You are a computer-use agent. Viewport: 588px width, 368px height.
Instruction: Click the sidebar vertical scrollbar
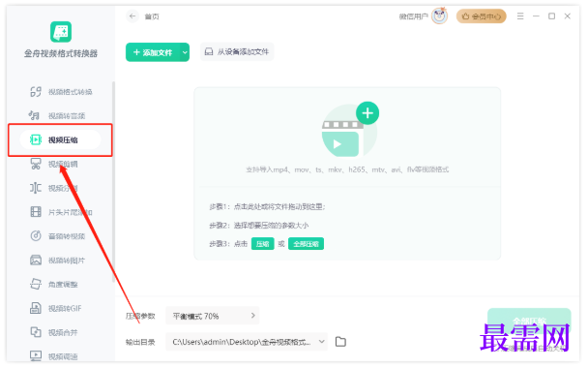click(x=113, y=182)
